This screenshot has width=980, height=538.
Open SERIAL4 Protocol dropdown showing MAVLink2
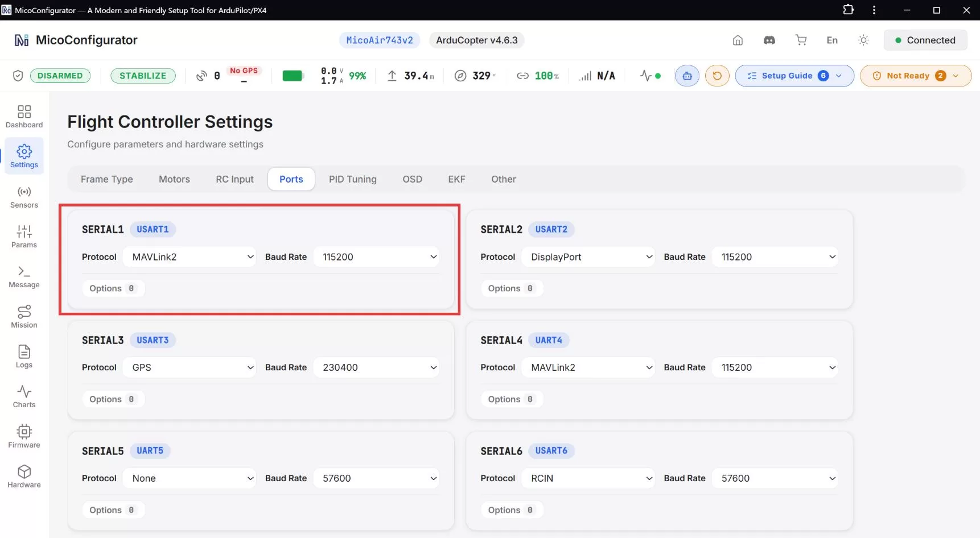589,367
